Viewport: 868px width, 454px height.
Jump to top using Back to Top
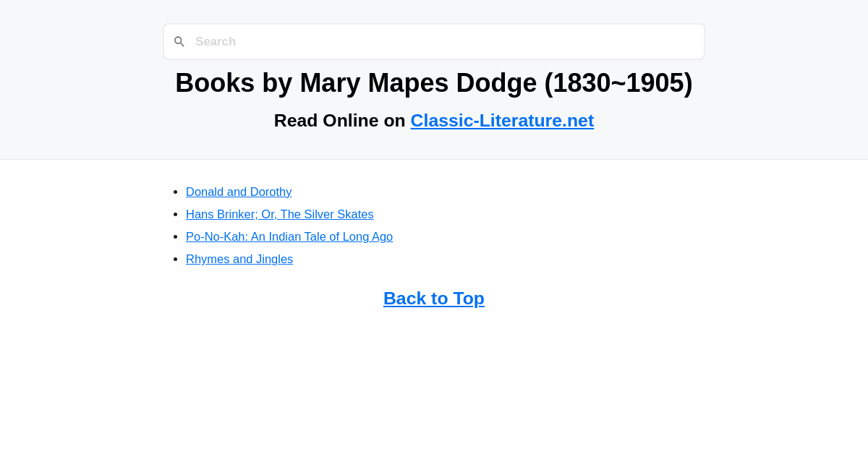pyautogui.click(x=434, y=298)
